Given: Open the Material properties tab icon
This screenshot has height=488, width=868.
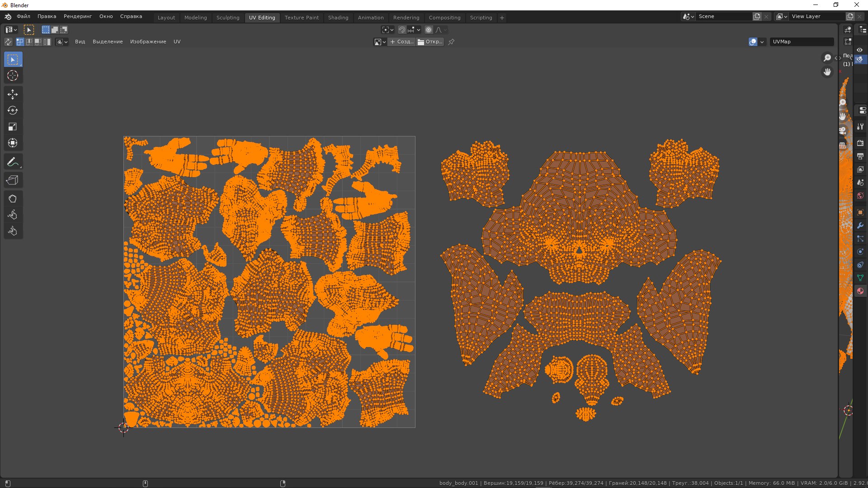Looking at the screenshot, I should 860,291.
